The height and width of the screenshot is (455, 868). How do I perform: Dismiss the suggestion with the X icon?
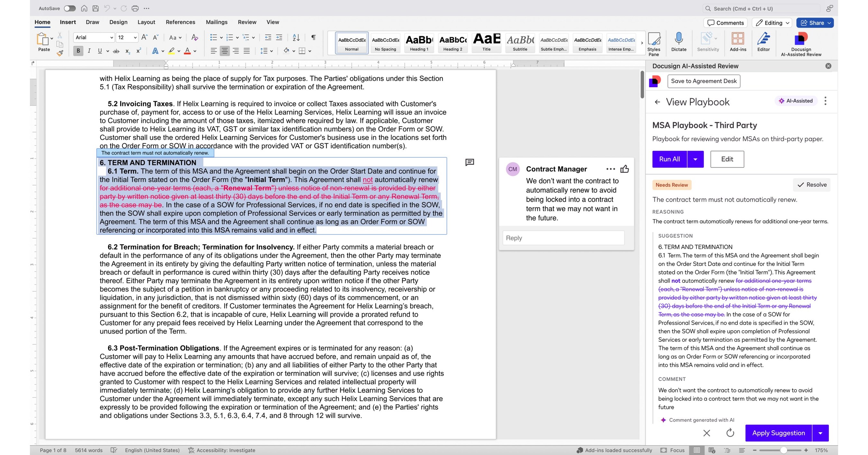(707, 433)
